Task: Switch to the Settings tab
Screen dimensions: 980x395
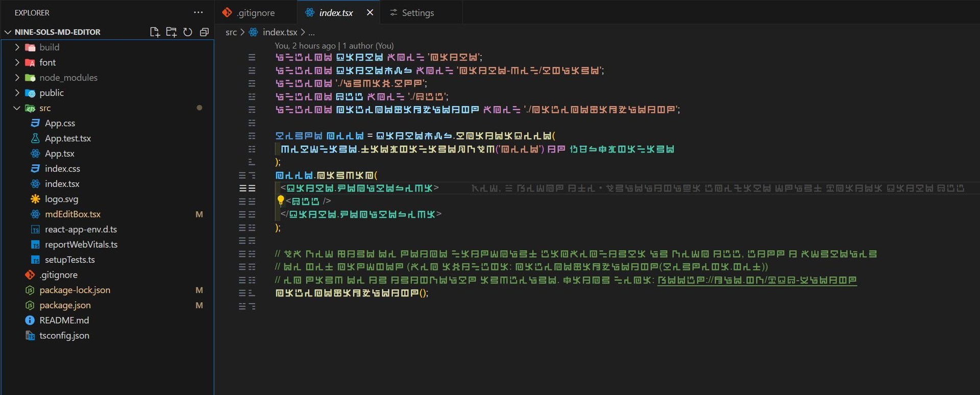Action: click(x=417, y=13)
